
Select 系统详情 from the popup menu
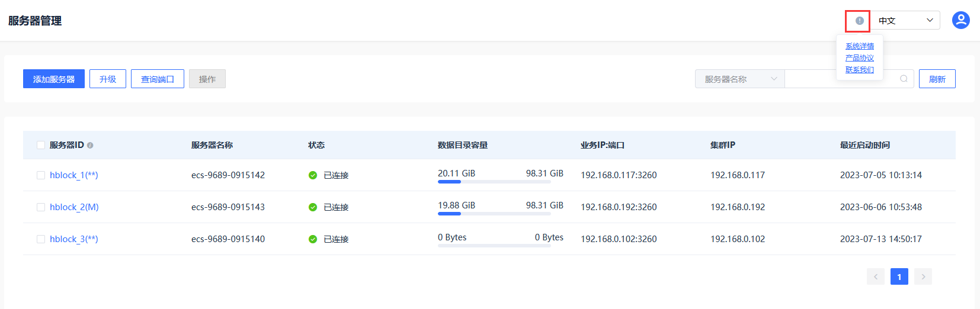(x=860, y=46)
